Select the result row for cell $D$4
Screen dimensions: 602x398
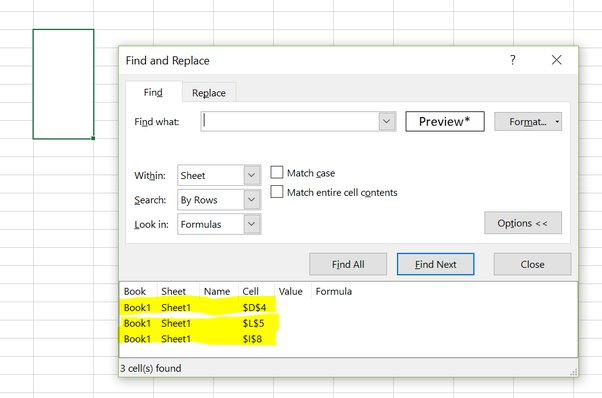349,307
